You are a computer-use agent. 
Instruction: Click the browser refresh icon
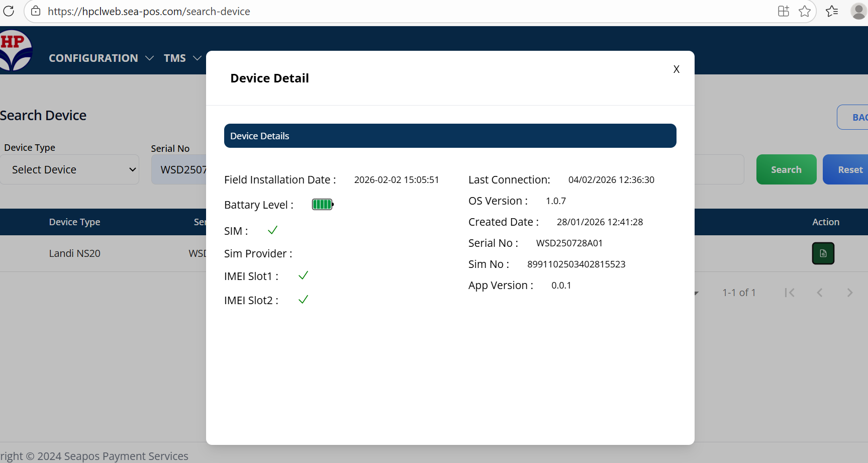tap(9, 11)
